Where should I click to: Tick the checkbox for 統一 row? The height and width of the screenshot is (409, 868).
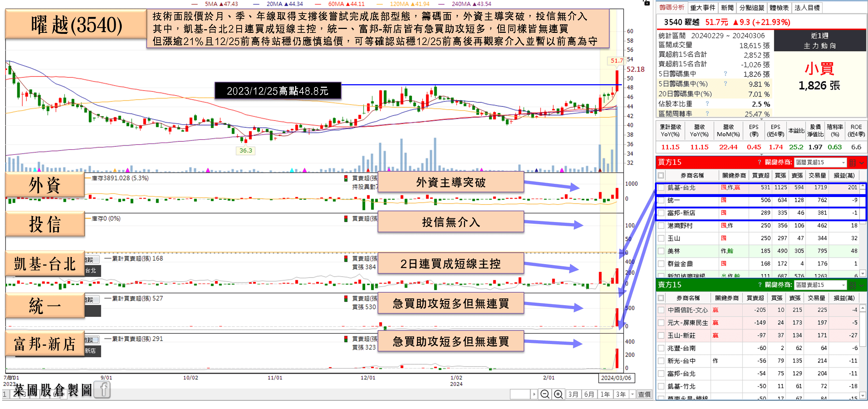661,200
